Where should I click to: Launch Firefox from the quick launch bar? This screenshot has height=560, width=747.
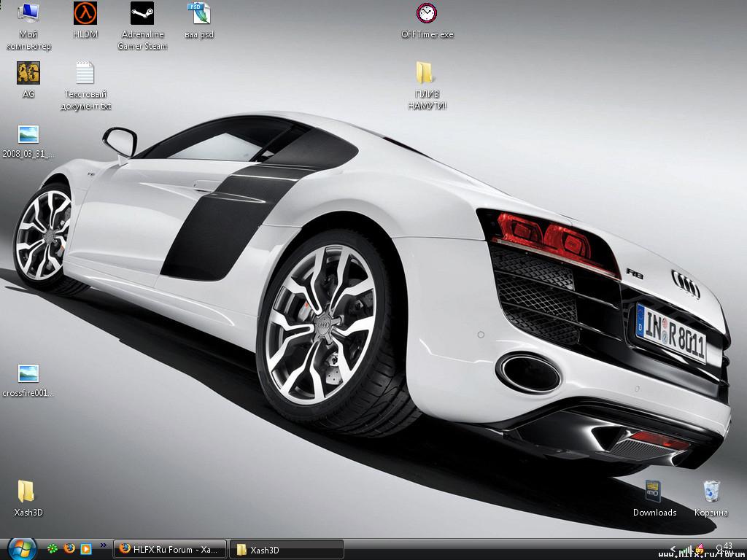[69, 549]
